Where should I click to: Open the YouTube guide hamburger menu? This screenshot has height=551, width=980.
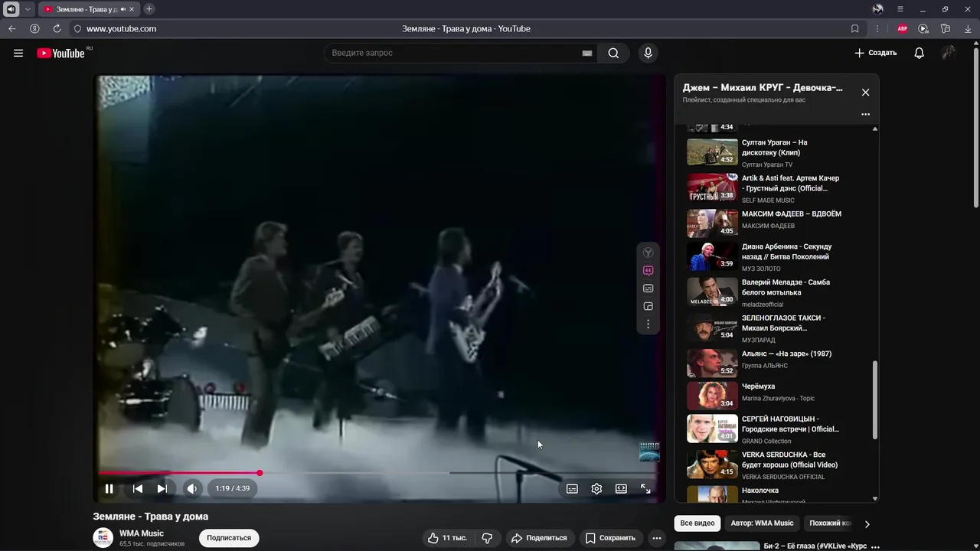(x=18, y=53)
